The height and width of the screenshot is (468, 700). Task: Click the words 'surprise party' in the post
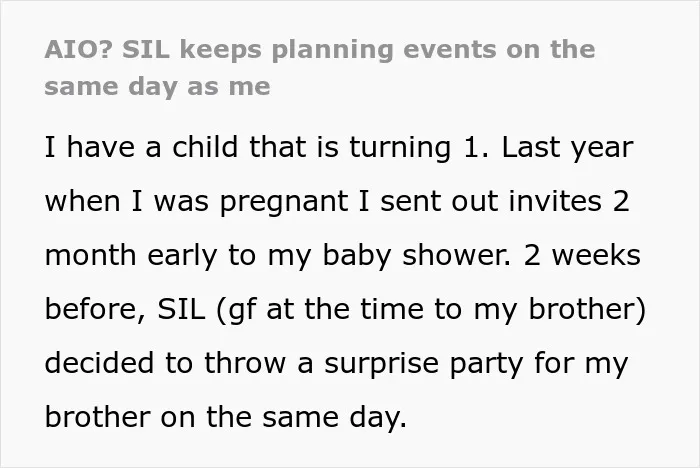(x=423, y=364)
